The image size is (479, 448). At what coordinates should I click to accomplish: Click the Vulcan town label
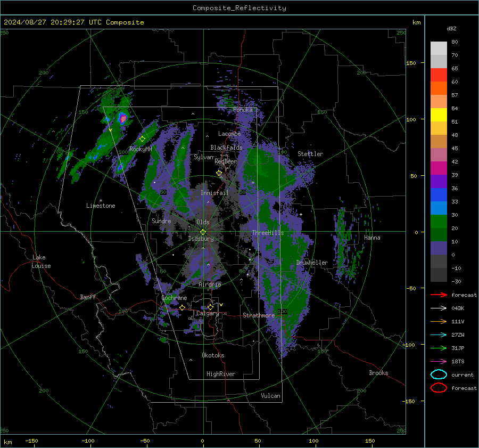(270, 396)
